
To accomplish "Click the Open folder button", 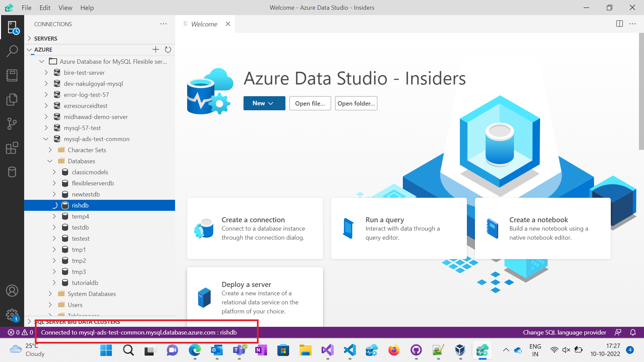I will tap(356, 103).
